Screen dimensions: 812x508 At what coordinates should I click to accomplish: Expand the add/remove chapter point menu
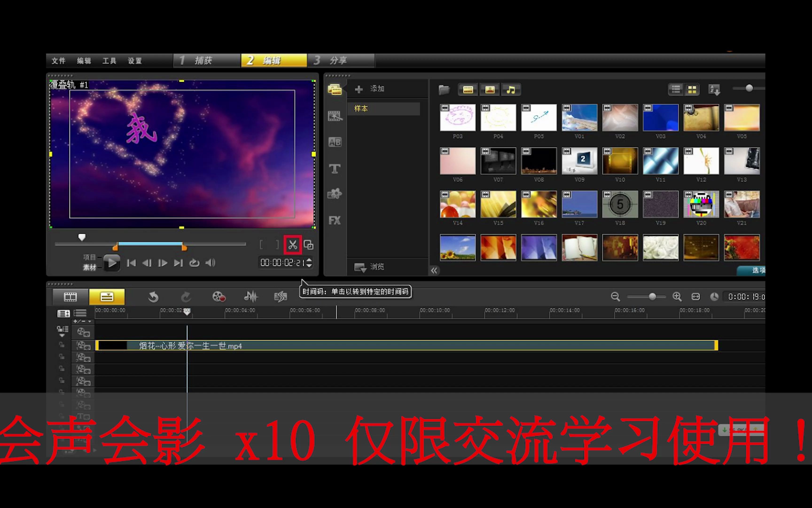[82, 321]
